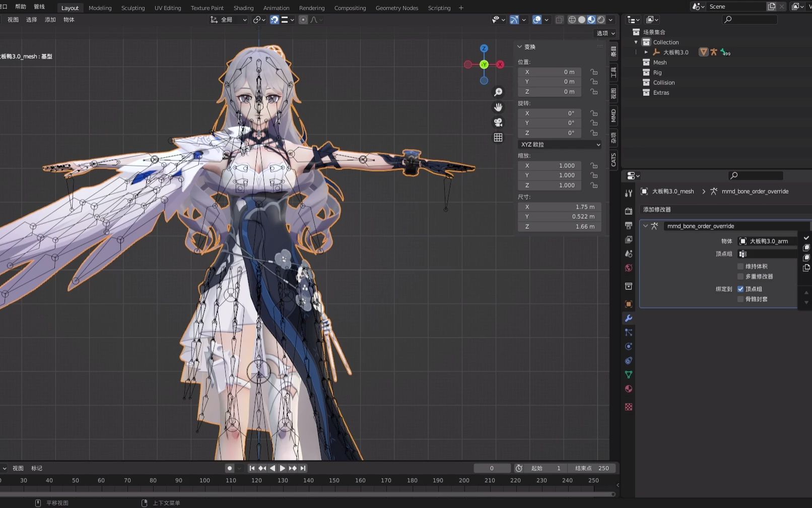
Task: Click the red X axis on navigation gizmo
Action: (x=500, y=65)
